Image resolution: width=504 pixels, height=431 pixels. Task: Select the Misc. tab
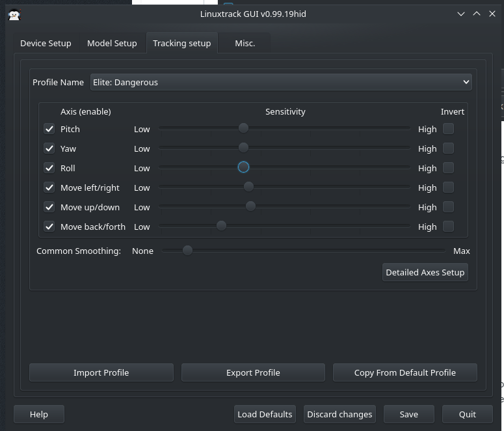point(245,43)
